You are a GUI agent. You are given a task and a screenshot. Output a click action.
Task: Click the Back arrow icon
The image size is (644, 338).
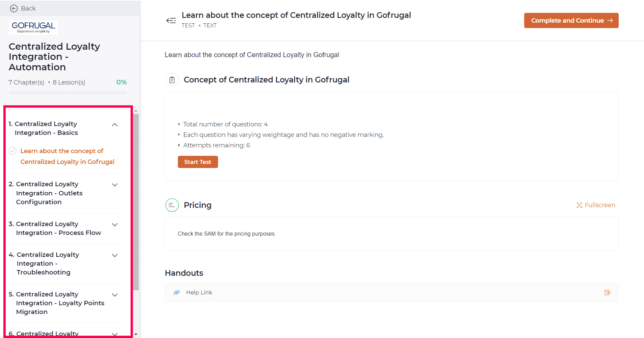14,8
